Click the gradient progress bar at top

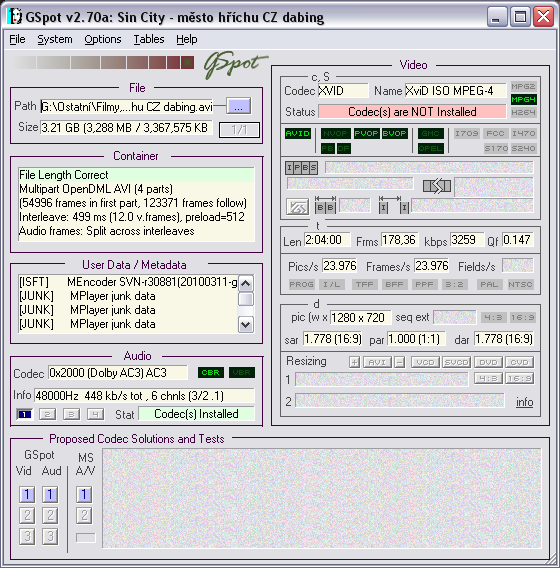coord(103,62)
